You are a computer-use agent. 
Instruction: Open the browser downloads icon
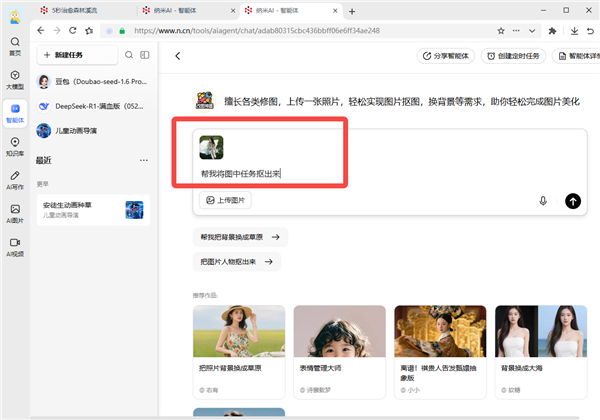(574, 31)
